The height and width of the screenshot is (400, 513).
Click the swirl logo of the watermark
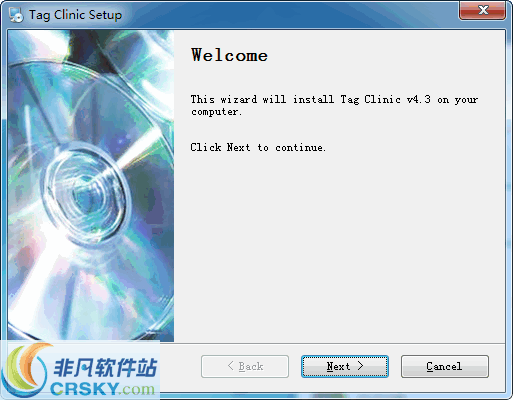point(25,370)
